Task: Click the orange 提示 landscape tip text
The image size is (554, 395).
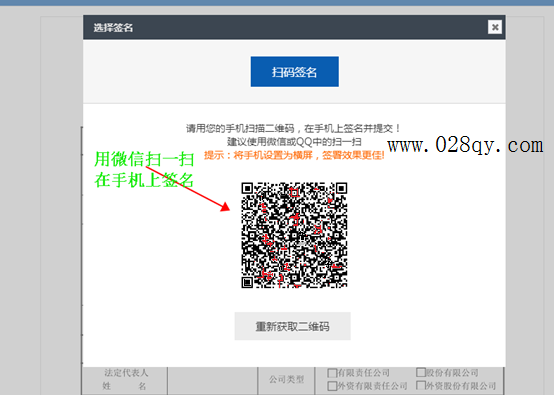Action: click(294, 155)
